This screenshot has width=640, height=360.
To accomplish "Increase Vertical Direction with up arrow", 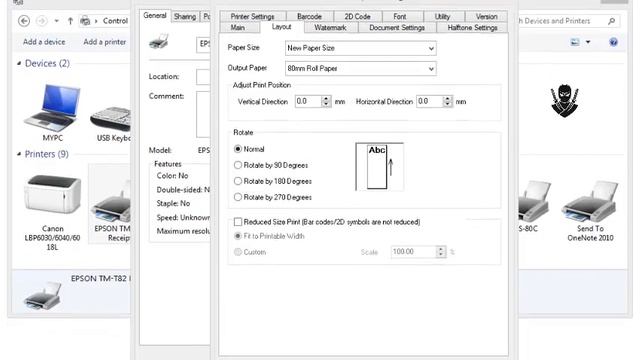I will coord(326,98).
